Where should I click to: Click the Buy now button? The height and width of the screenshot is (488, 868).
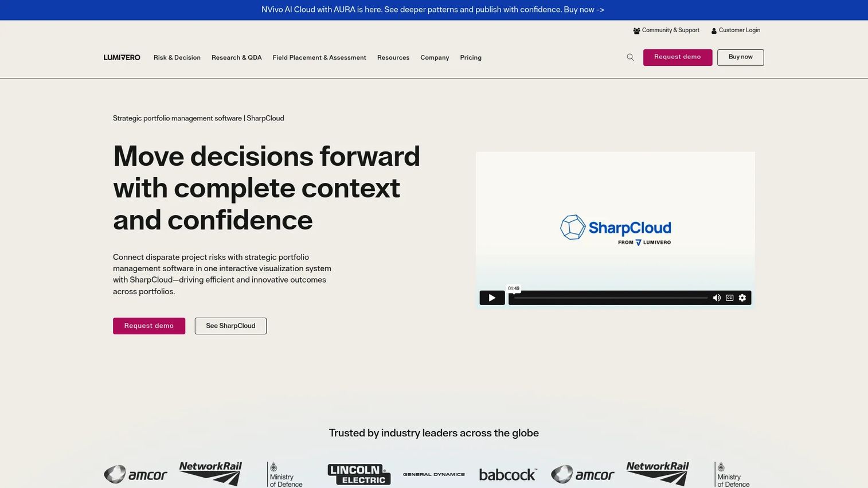coord(741,57)
